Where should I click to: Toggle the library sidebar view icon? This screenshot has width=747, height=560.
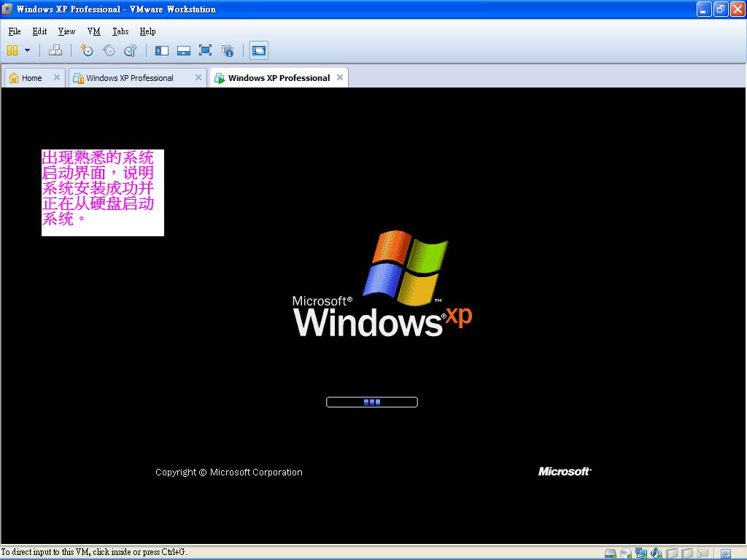[x=162, y=50]
